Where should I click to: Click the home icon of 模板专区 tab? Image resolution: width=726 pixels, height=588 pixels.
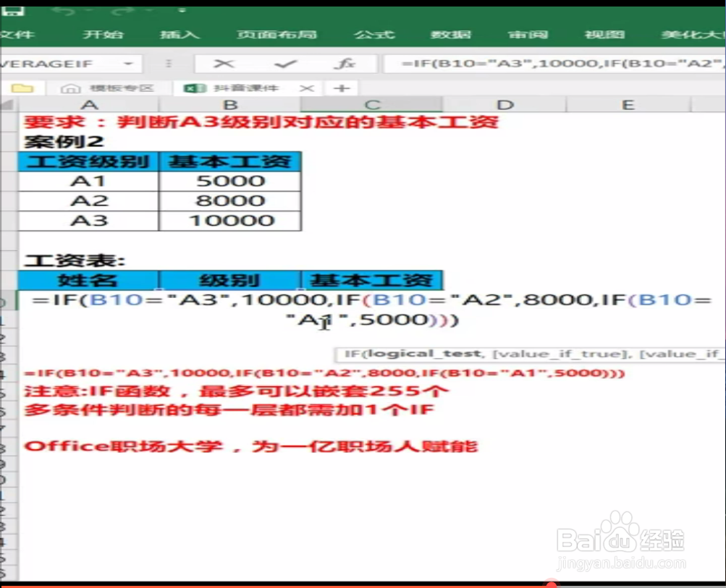[70, 88]
